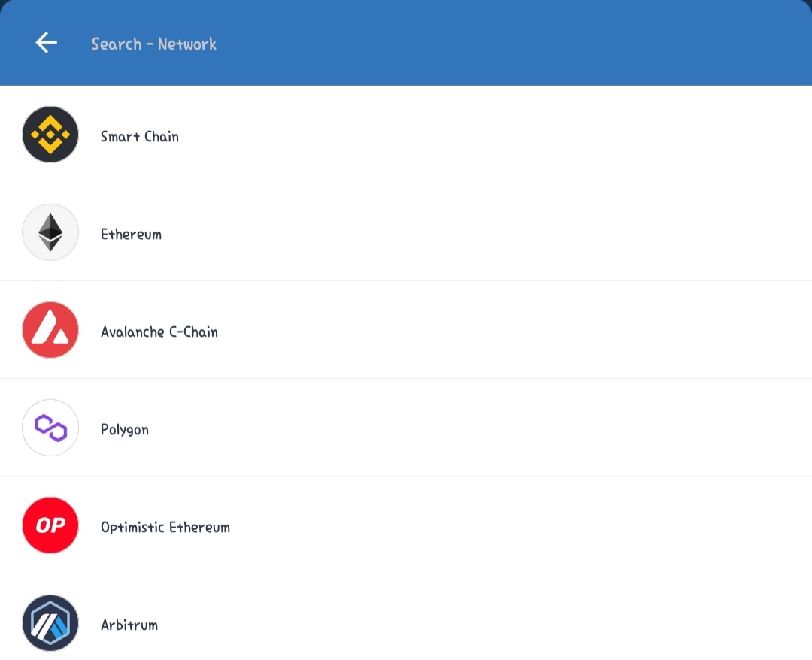Tap the Ethereum diamond logo
This screenshot has height=660, width=812.
pyautogui.click(x=50, y=232)
